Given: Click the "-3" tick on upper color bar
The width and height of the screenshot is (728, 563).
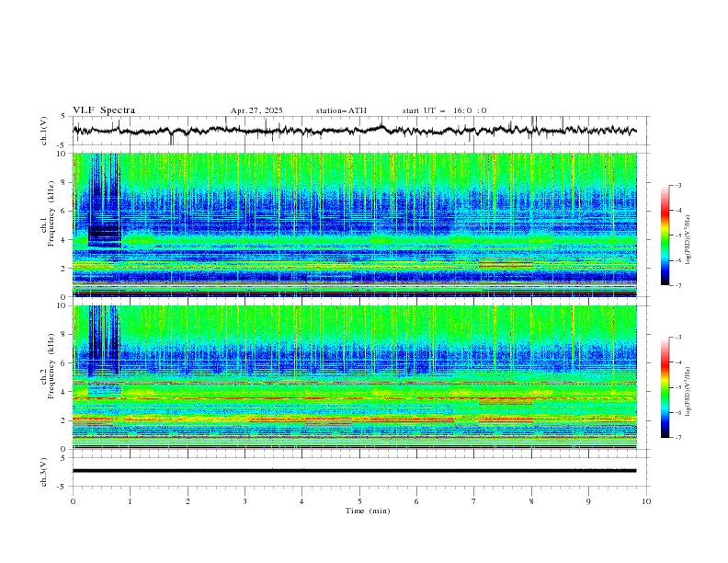Looking at the screenshot, I should point(678,185).
